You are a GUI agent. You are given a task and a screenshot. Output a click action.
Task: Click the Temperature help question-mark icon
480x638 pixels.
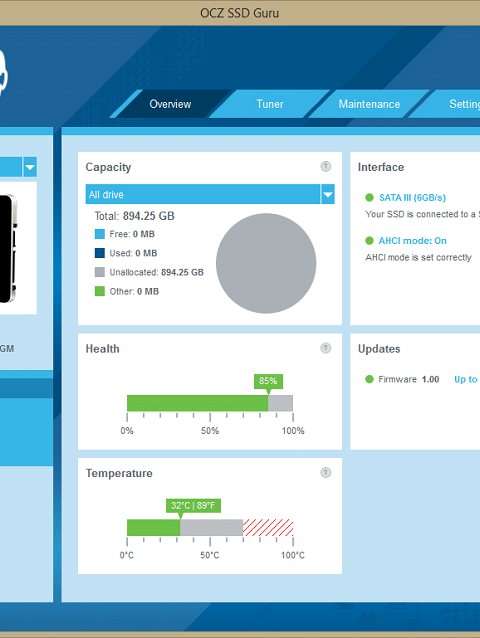coord(325,472)
